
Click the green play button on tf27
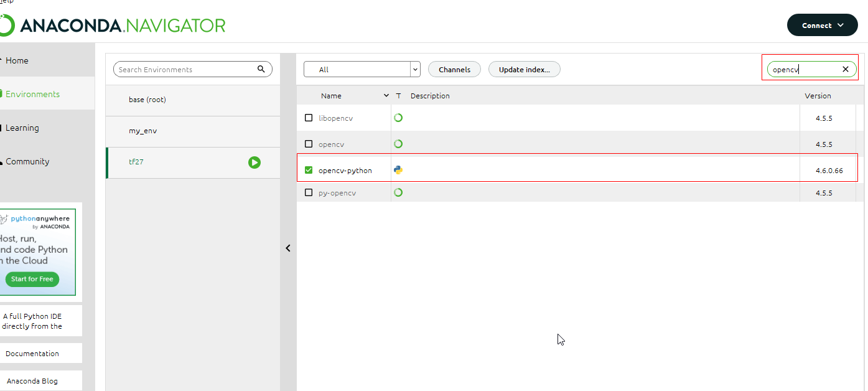[x=254, y=163]
